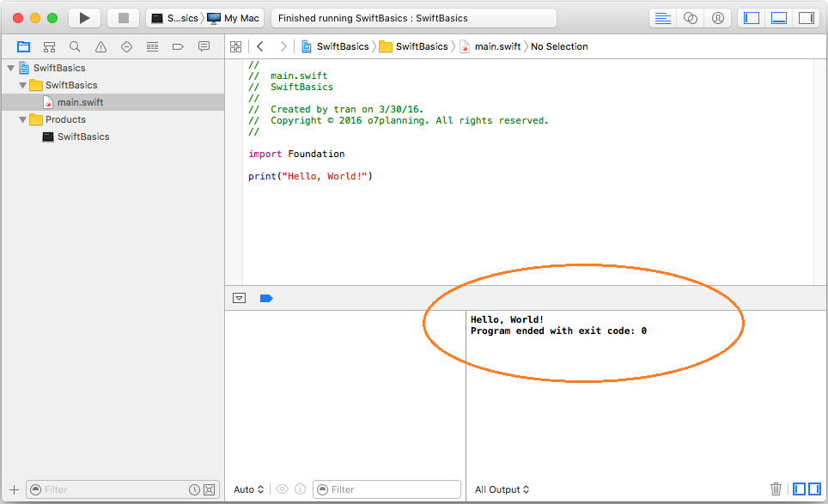Click main.swift in the jump bar
828x504 pixels.
point(490,46)
